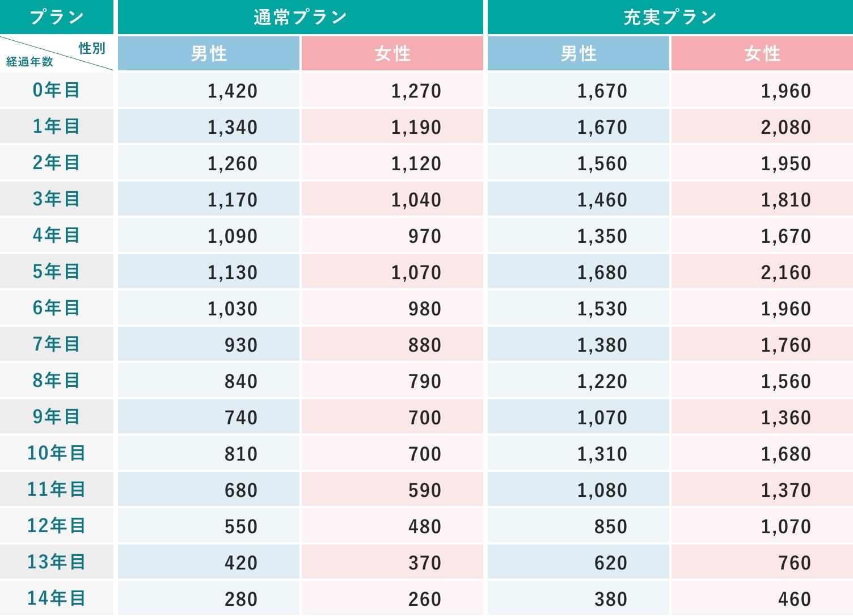
Task: Click the 970 cell in 4年目 row
Action: pyautogui.click(x=424, y=236)
